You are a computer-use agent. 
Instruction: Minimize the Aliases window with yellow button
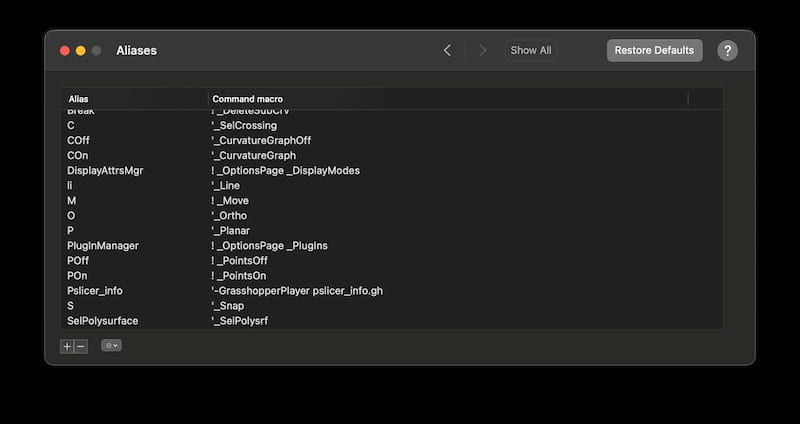(x=81, y=51)
